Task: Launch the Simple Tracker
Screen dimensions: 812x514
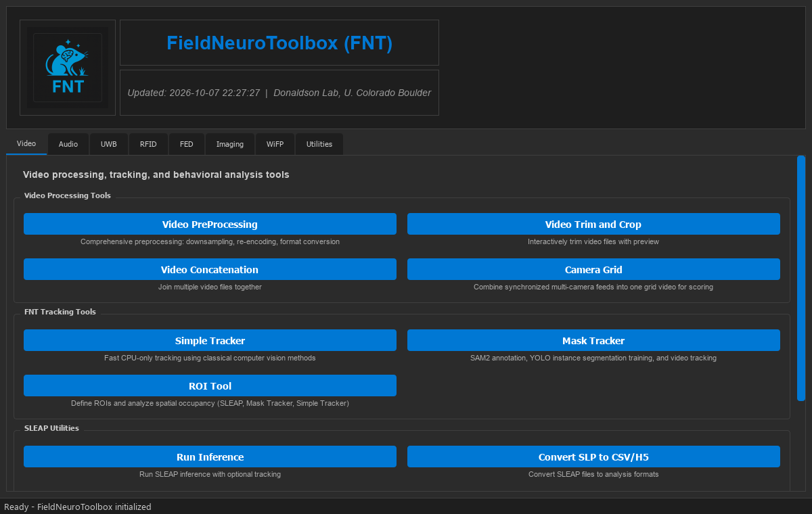Action: (x=210, y=340)
